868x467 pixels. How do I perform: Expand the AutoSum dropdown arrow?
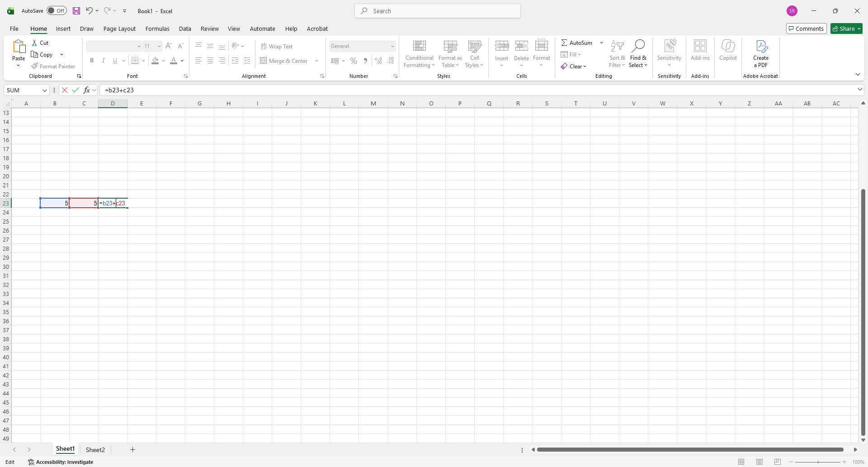pos(601,43)
